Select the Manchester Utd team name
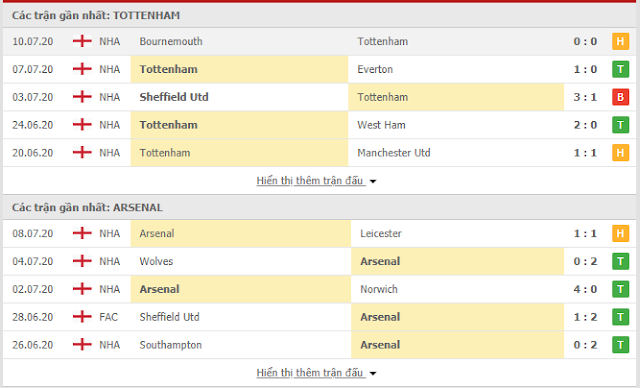640x388 pixels. click(x=394, y=153)
